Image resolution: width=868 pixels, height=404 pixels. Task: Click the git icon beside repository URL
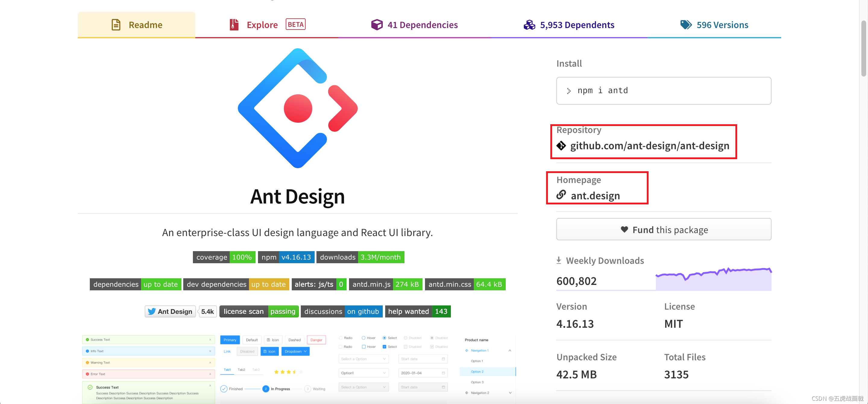(x=561, y=146)
